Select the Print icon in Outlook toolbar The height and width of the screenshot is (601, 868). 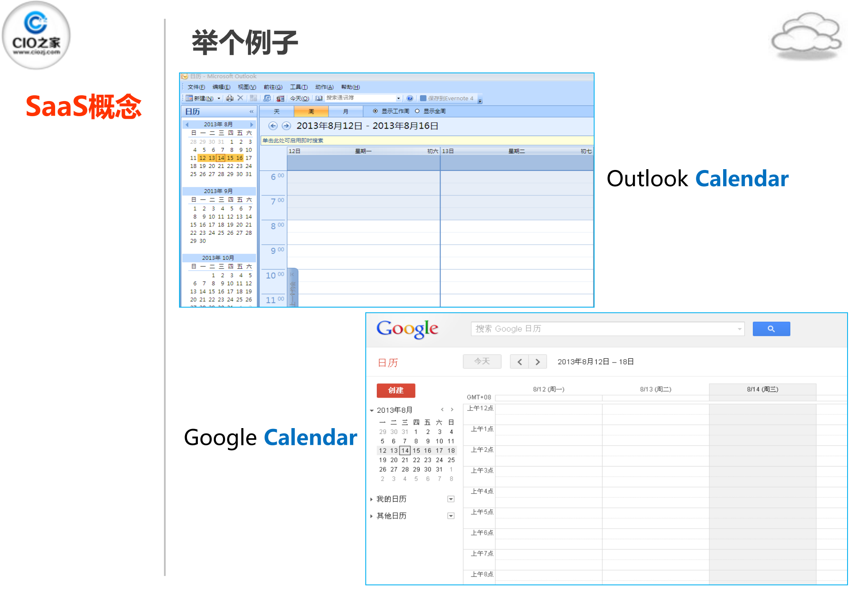click(x=229, y=98)
